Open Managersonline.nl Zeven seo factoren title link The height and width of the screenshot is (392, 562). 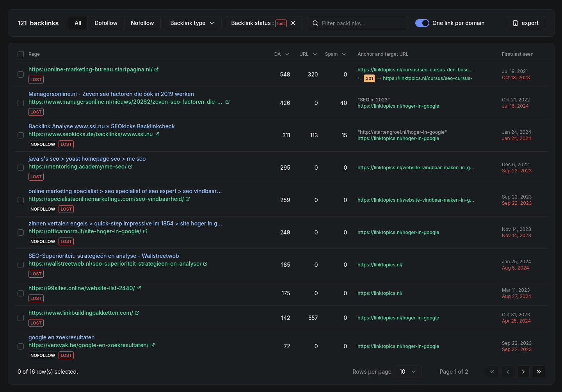111,94
